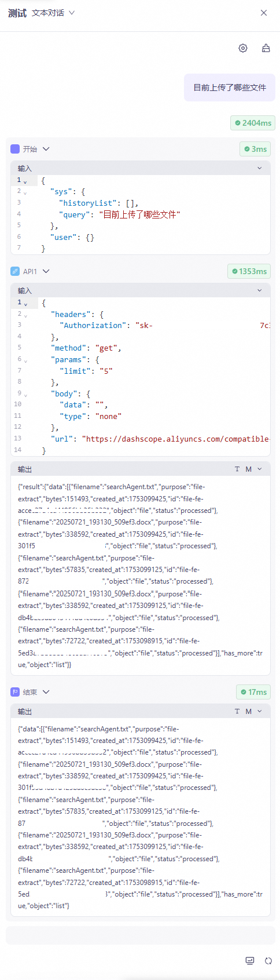Viewport: 280px width, 980px height.
Task: Switch API1 输出 to M markdown view
Action: (x=249, y=469)
